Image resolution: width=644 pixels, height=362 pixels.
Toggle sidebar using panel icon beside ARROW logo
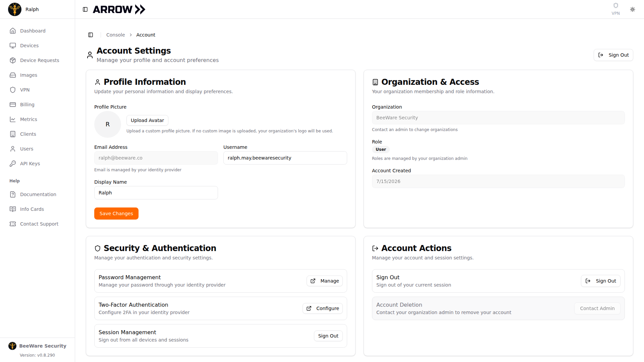tap(85, 9)
